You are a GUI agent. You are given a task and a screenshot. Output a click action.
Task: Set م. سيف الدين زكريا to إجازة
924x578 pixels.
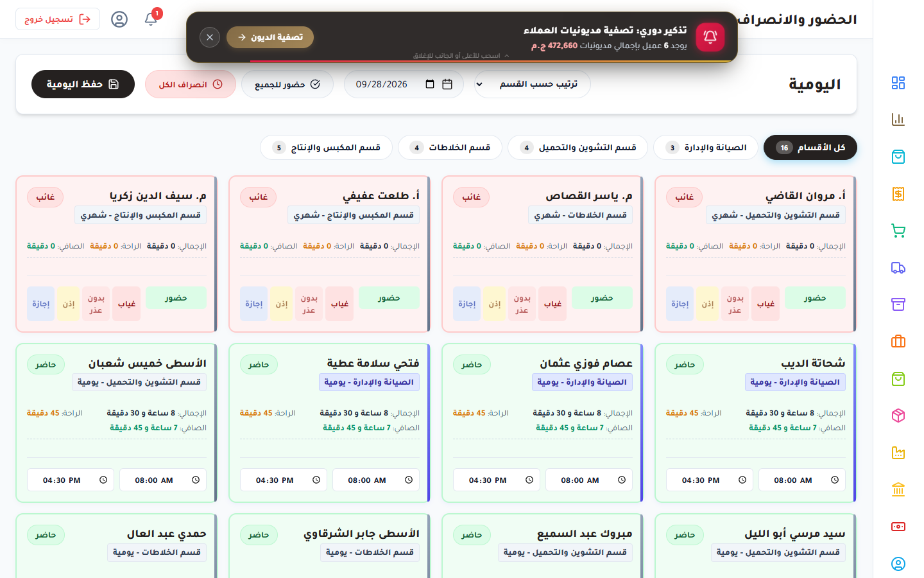point(41,304)
